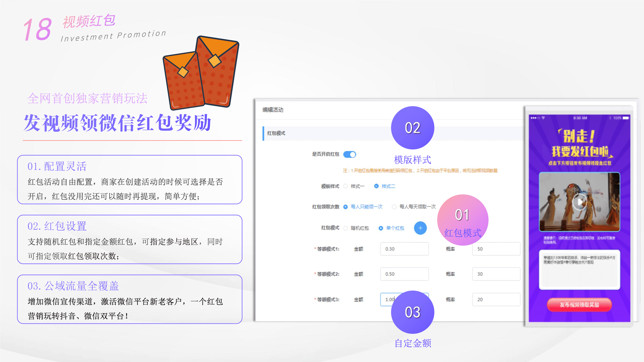Select 样式一 template radio option
This screenshot has width=644, height=362.
346,186
